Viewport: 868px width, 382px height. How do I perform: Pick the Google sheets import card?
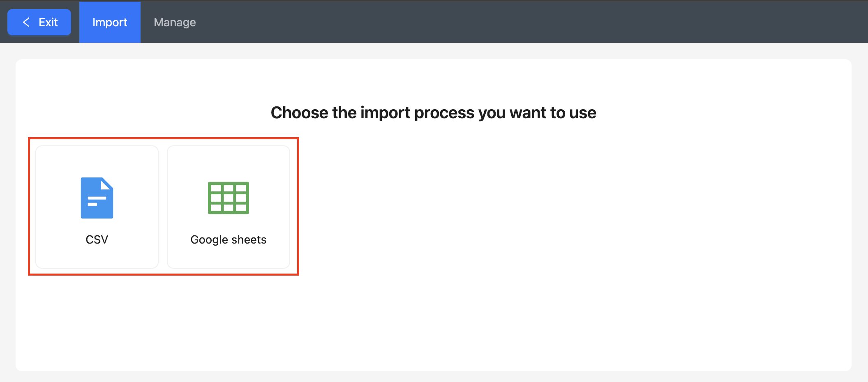coord(229,207)
